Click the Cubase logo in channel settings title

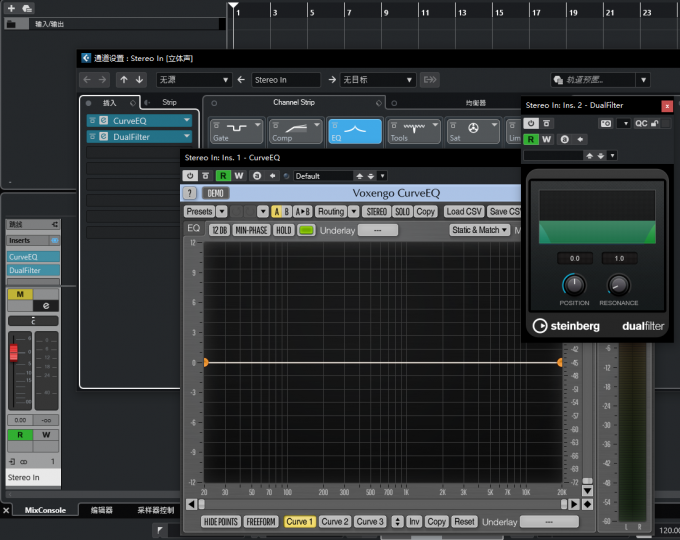coord(86,58)
